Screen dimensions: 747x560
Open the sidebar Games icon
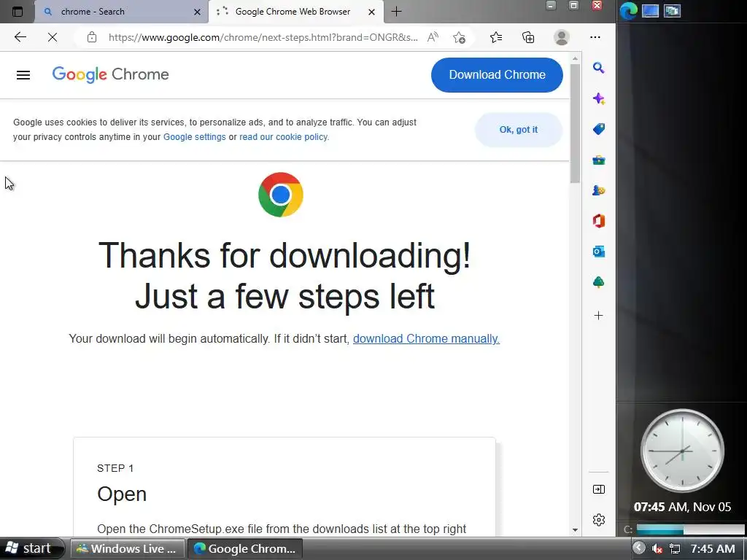[x=599, y=190]
